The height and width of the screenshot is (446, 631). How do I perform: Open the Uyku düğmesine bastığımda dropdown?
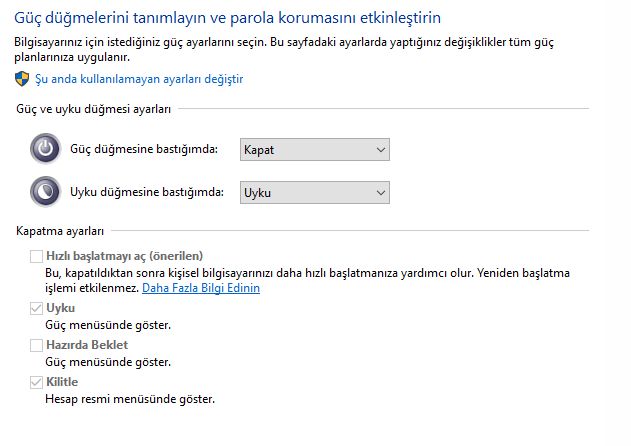click(314, 193)
